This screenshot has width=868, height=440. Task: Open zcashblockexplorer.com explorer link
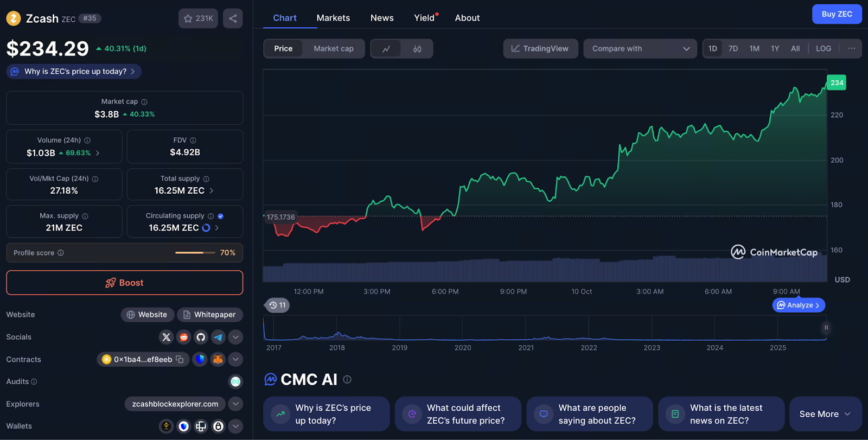pyautogui.click(x=175, y=404)
